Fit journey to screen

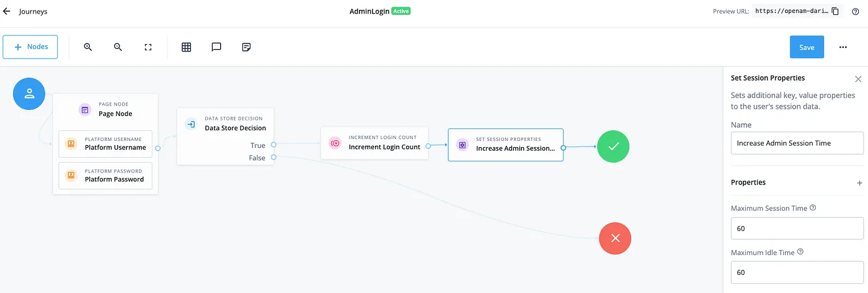click(148, 47)
